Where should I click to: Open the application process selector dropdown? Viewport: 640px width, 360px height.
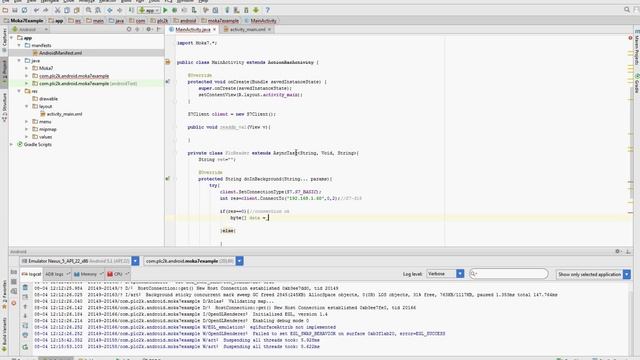(x=240, y=261)
